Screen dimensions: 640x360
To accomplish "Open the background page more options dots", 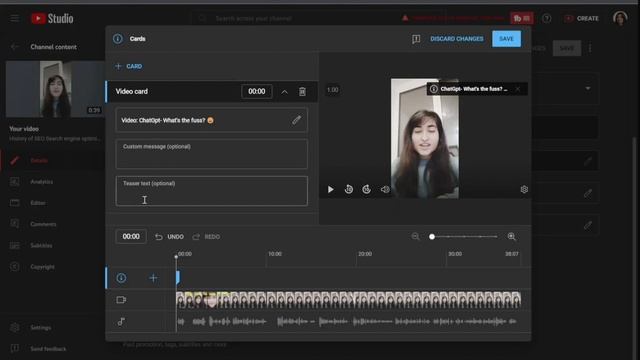I will click(590, 48).
